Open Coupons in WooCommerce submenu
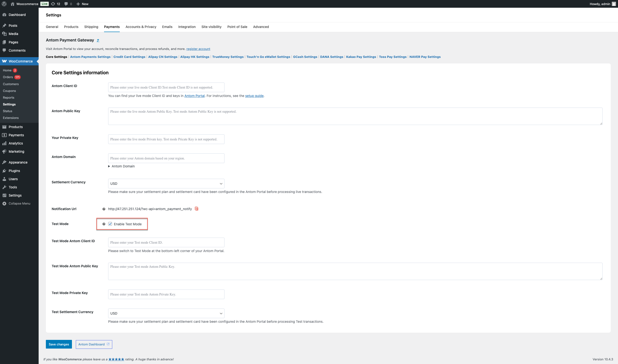Screen dimensions: 618x364 9,91
